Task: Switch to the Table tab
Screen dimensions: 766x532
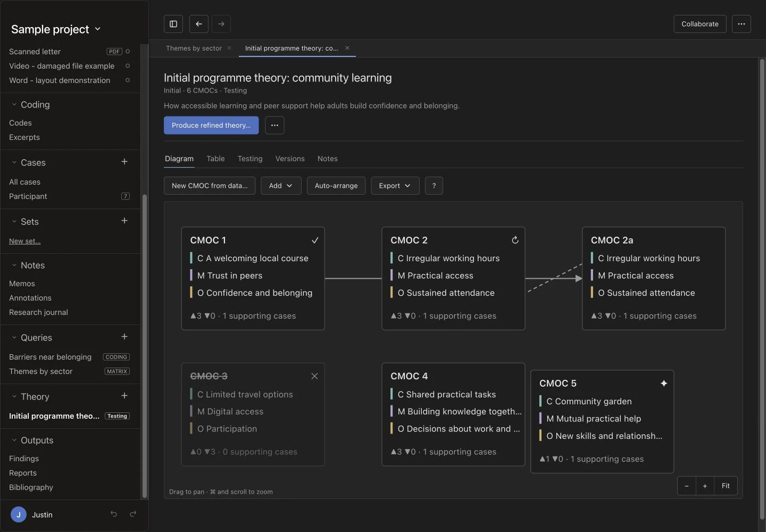Action: pos(215,159)
